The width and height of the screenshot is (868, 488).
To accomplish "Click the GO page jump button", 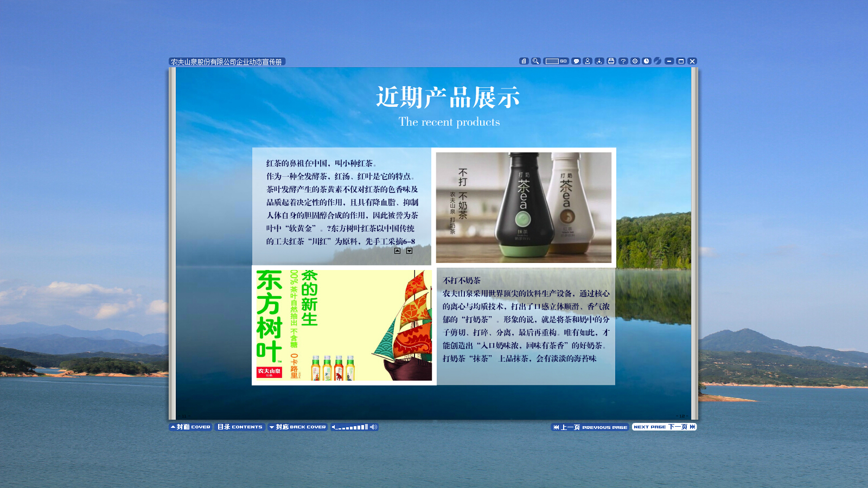I will point(564,61).
